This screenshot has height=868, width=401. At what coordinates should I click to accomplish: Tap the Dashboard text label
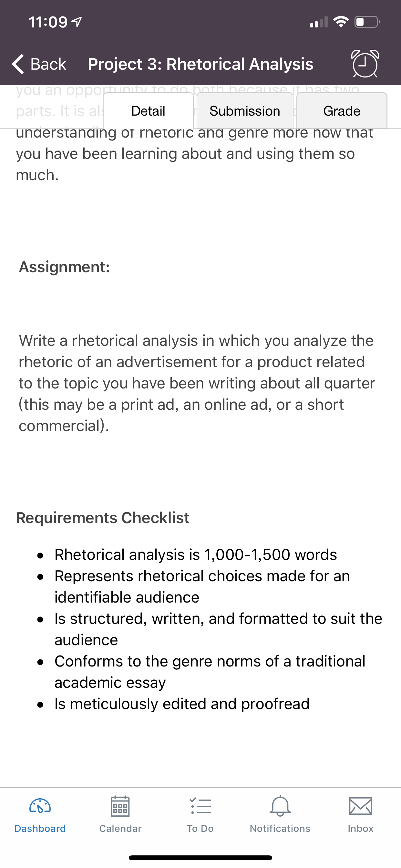[40, 829]
